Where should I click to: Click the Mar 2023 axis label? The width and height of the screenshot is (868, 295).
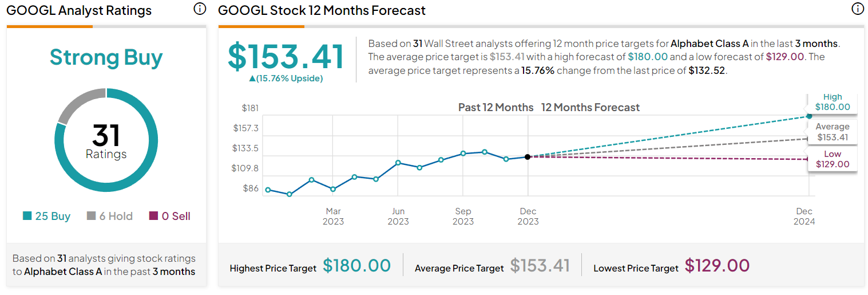coord(333,217)
